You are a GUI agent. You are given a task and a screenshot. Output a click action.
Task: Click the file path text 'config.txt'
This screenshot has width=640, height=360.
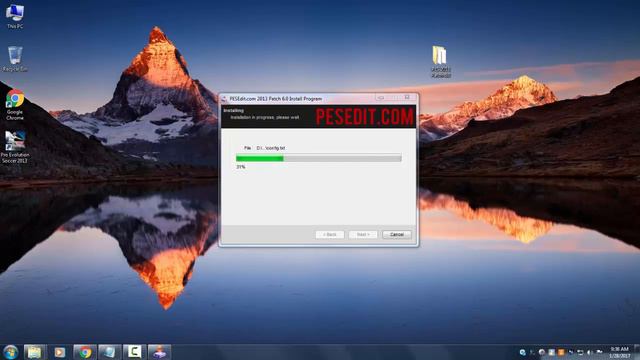pyautogui.click(x=271, y=148)
